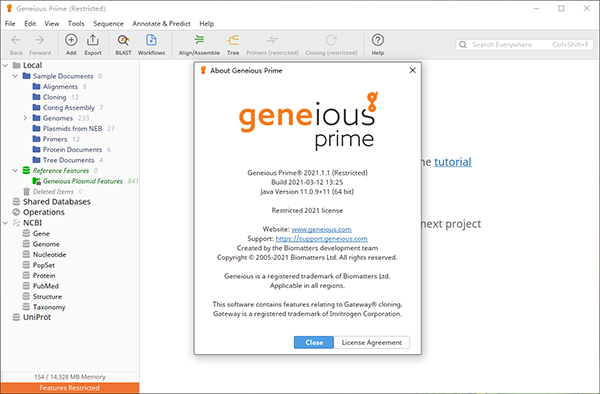Open the Contig Assembly folder

click(68, 108)
